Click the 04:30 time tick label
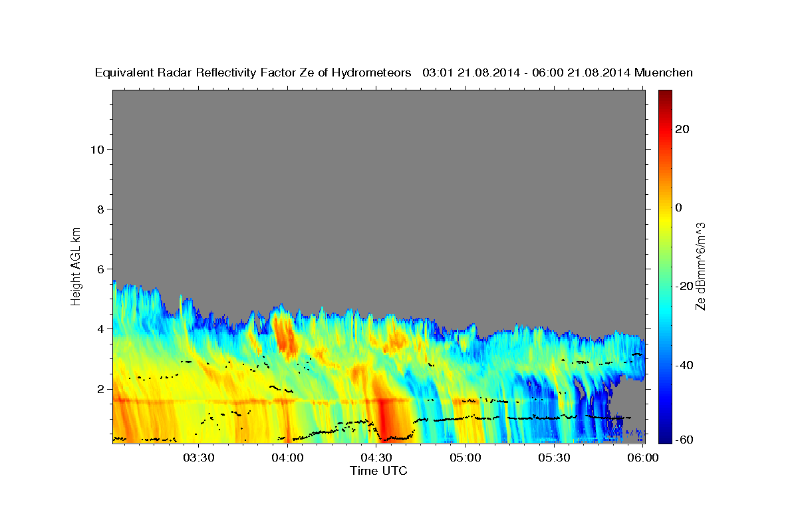 (376, 457)
